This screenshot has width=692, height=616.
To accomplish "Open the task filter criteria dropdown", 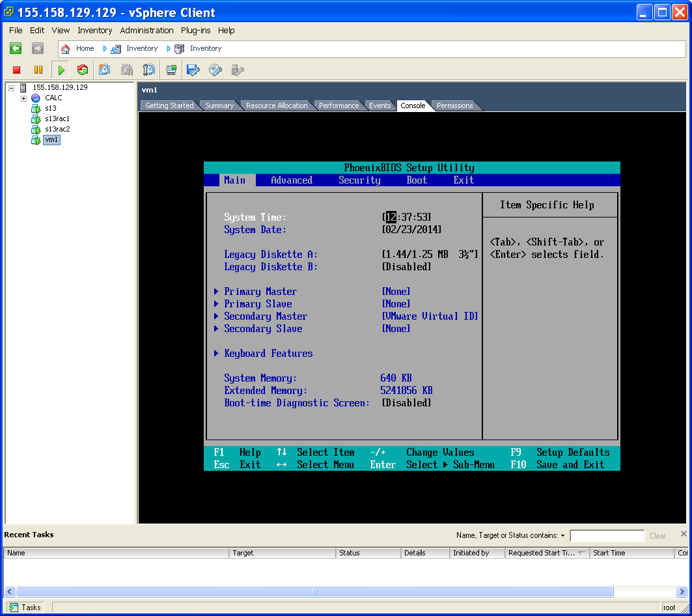I will (562, 536).
